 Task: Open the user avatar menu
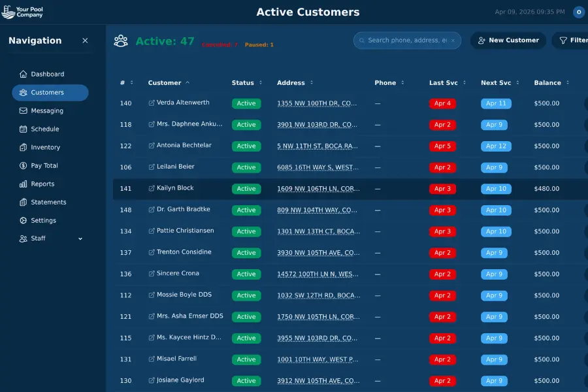[579, 12]
